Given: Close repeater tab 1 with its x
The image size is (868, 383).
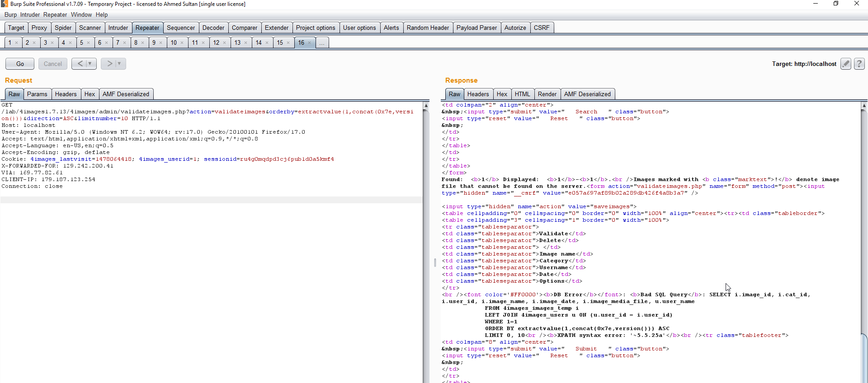Looking at the screenshot, I should (x=17, y=43).
